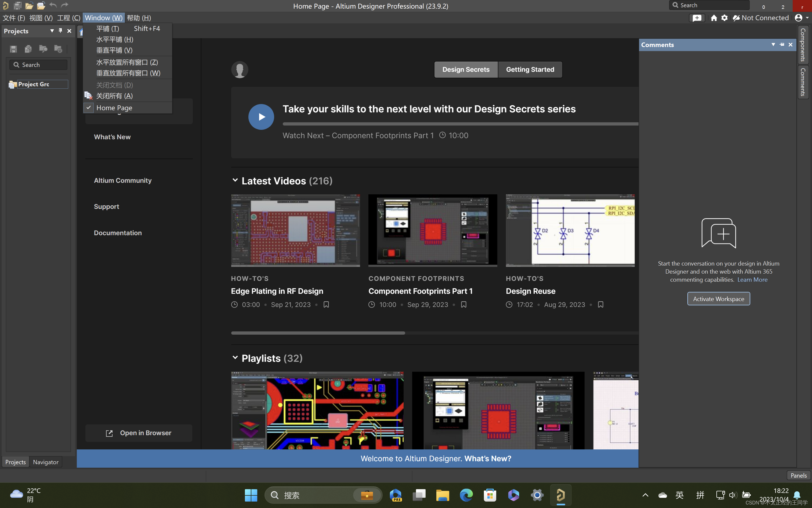812x508 pixels.
Task: Click the Altium logo icon in the title bar
Action: point(5,5)
